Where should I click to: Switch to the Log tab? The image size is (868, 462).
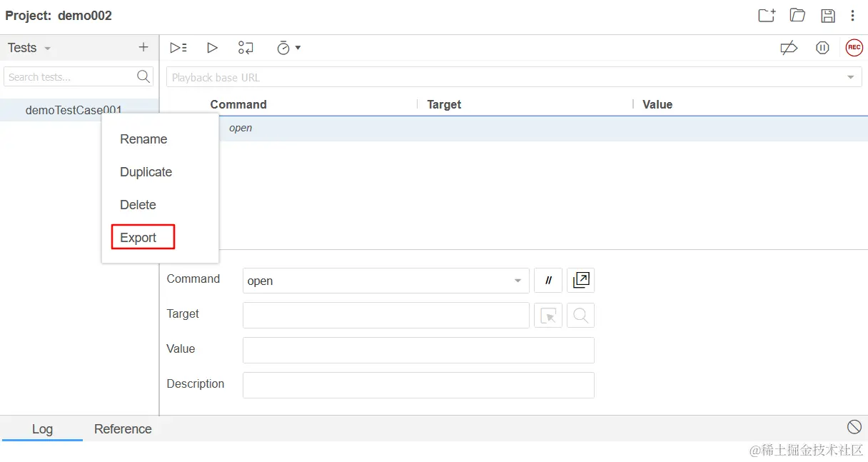pos(42,428)
